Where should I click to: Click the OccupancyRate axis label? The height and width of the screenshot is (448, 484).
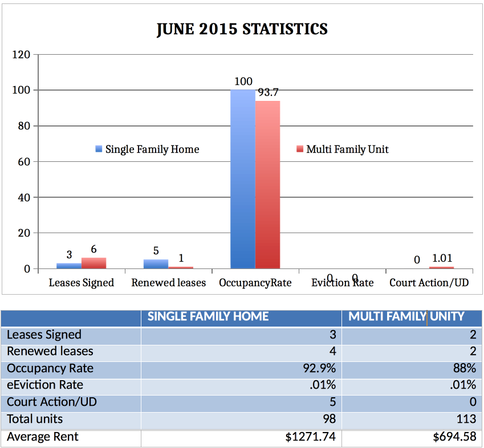tap(255, 283)
